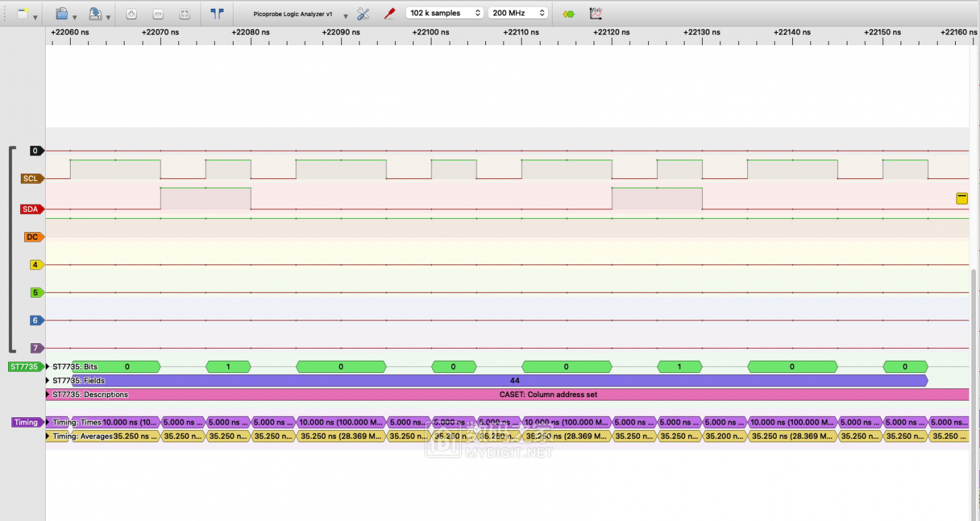980x521 pixels.
Task: Click the +22070 ns ruler mark
Action: 160,32
